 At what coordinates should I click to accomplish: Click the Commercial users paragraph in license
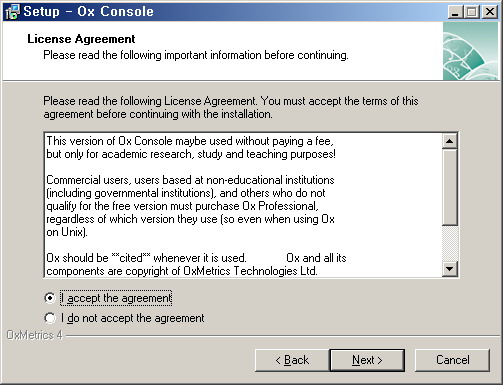click(x=190, y=206)
